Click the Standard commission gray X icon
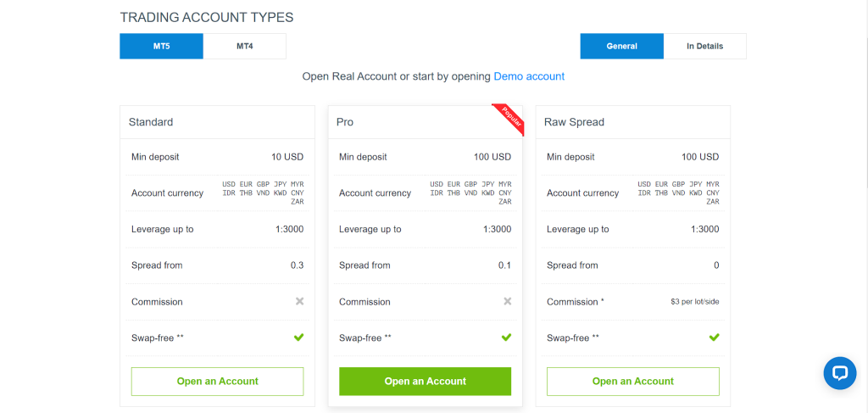 (x=299, y=301)
